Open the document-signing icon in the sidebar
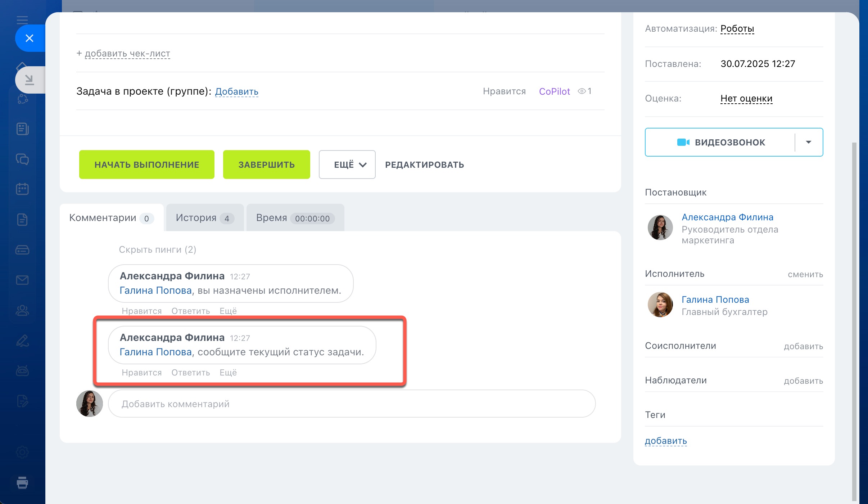 [22, 401]
